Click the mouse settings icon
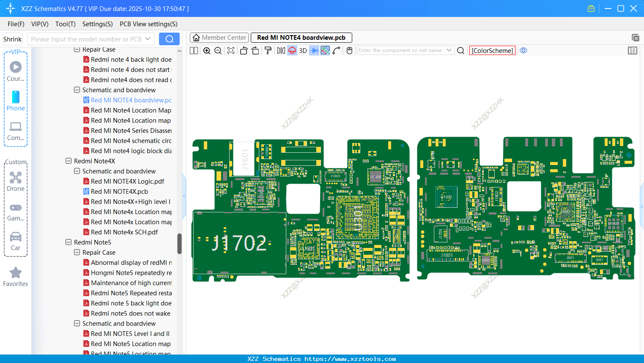 click(x=349, y=51)
